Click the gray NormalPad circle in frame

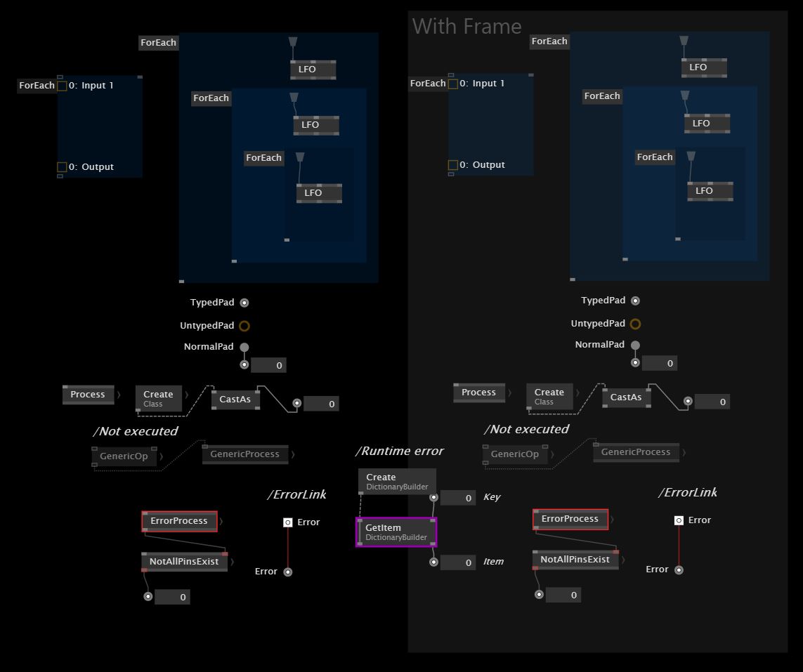tap(635, 345)
